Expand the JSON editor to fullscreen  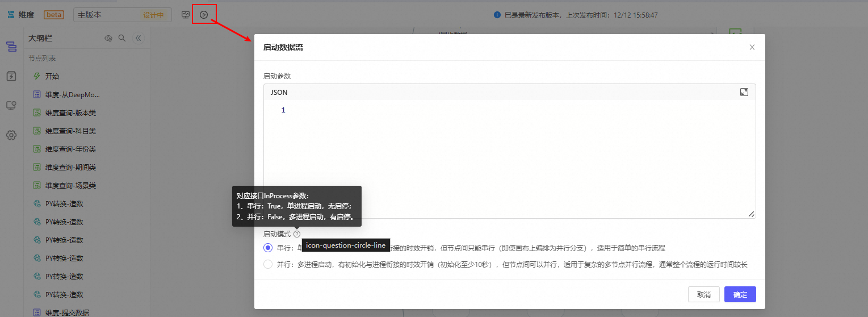point(744,92)
